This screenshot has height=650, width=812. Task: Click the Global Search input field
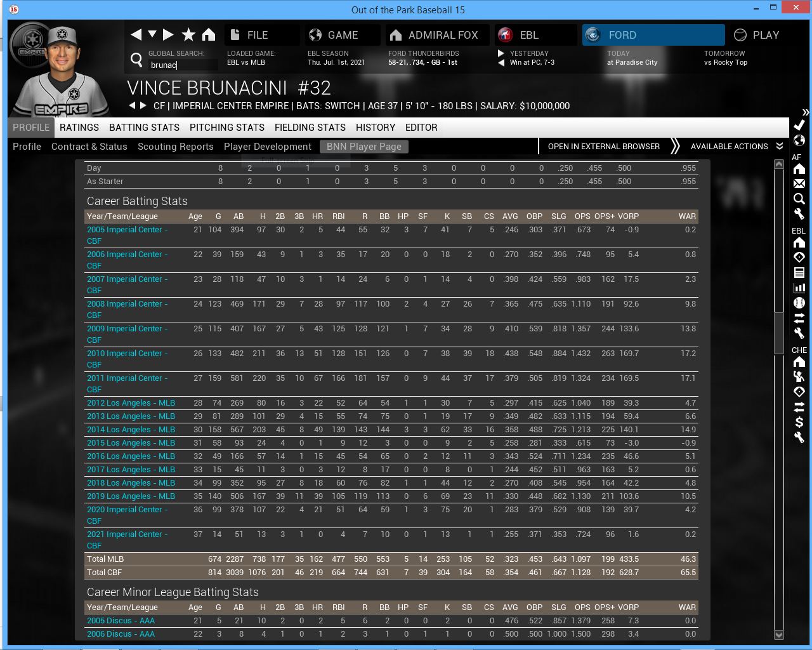coord(183,65)
